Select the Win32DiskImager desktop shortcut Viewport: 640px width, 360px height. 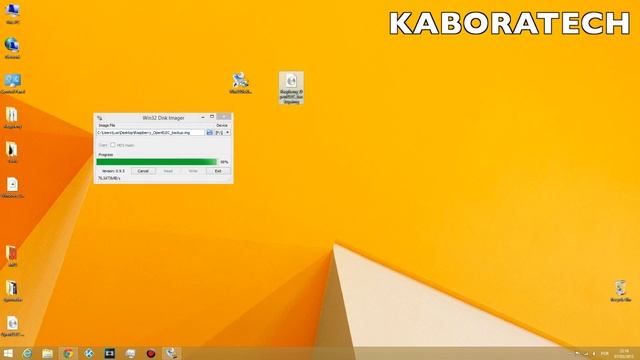(x=240, y=83)
